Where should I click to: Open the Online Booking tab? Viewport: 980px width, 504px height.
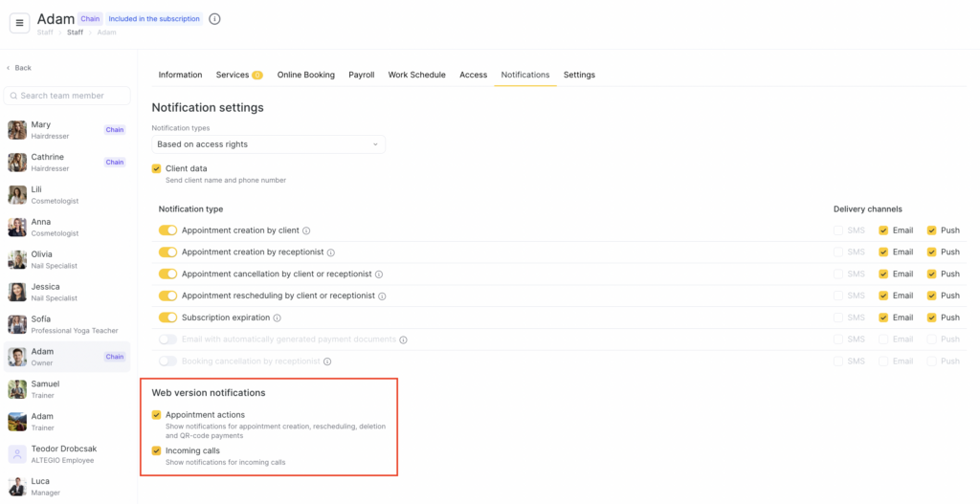coord(305,75)
